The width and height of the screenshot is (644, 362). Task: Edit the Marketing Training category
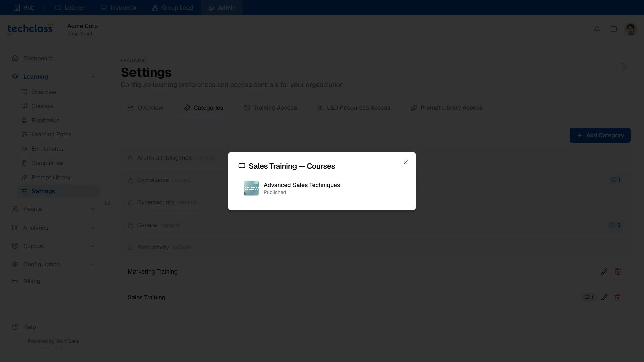(x=604, y=271)
